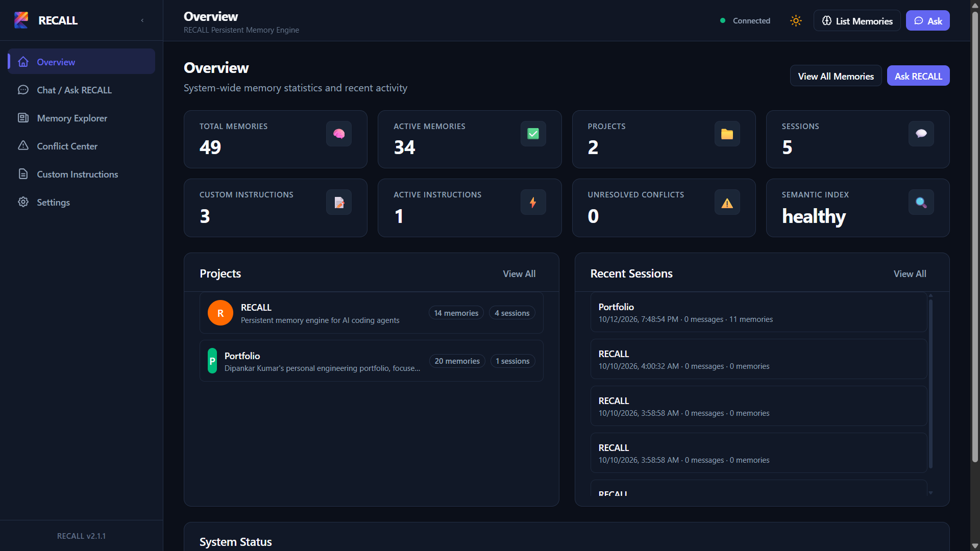
Task: Click the RECALL v2.1.1 version label
Action: (81, 536)
